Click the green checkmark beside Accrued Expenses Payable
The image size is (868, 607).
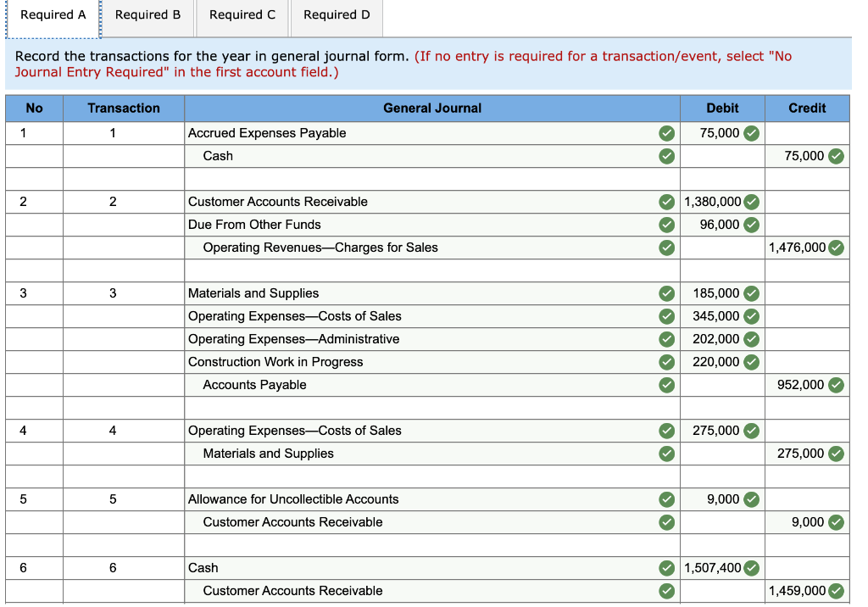click(x=667, y=133)
